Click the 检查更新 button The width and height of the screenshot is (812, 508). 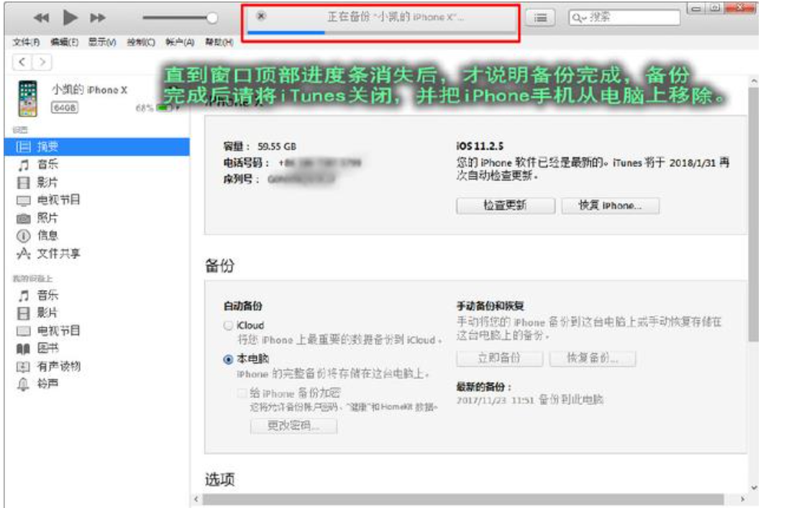(x=506, y=206)
